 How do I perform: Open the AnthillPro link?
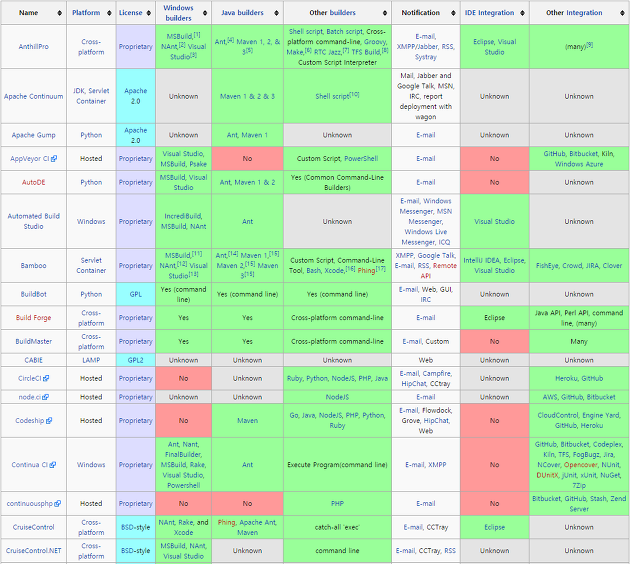point(33,47)
